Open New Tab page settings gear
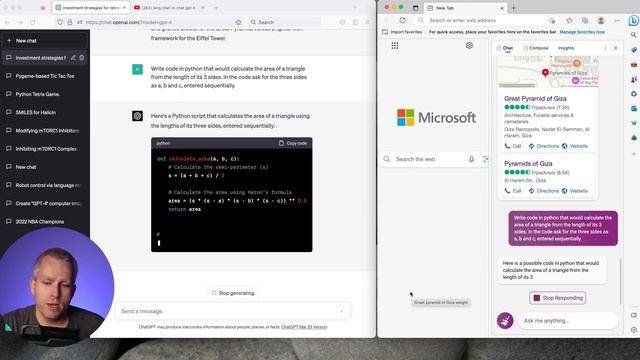The width and height of the screenshot is (640, 360). 469,46
